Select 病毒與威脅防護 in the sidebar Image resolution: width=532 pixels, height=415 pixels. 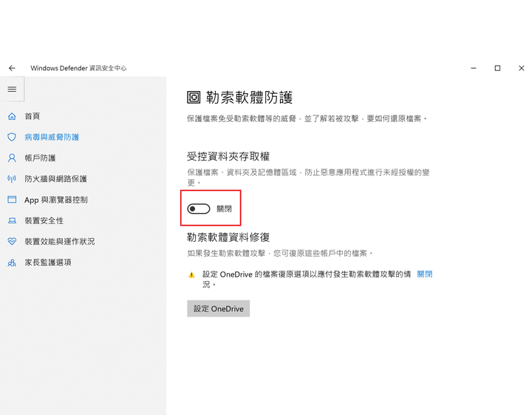tap(52, 137)
